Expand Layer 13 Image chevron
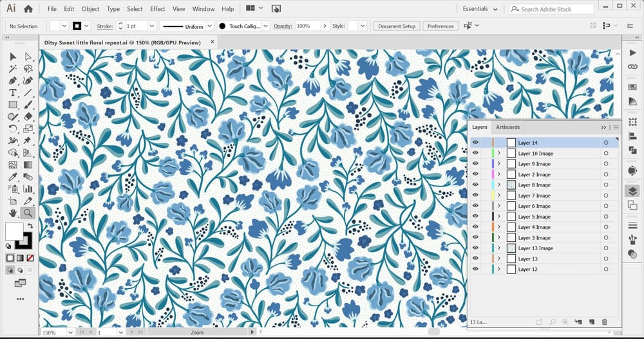Image resolution: width=644 pixels, height=339 pixels. [499, 248]
